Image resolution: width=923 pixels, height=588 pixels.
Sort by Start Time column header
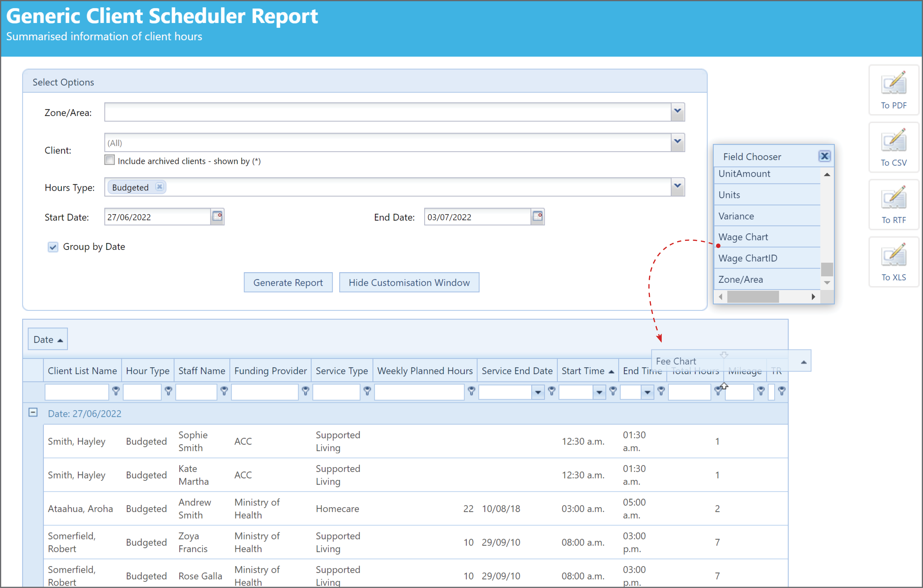point(587,370)
